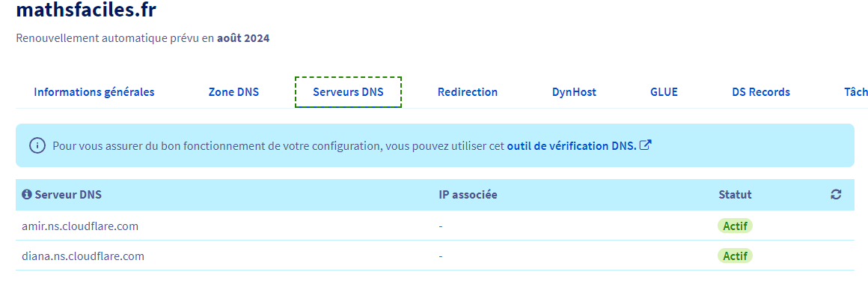Screen dimensions: 868x305
Task: Click the Statut column header
Action: click(x=735, y=195)
